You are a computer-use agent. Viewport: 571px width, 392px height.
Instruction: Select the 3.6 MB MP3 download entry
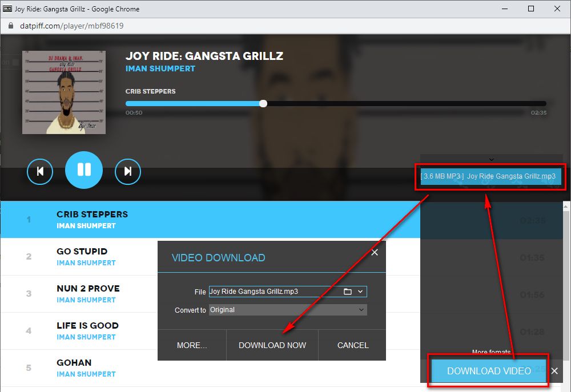click(490, 176)
